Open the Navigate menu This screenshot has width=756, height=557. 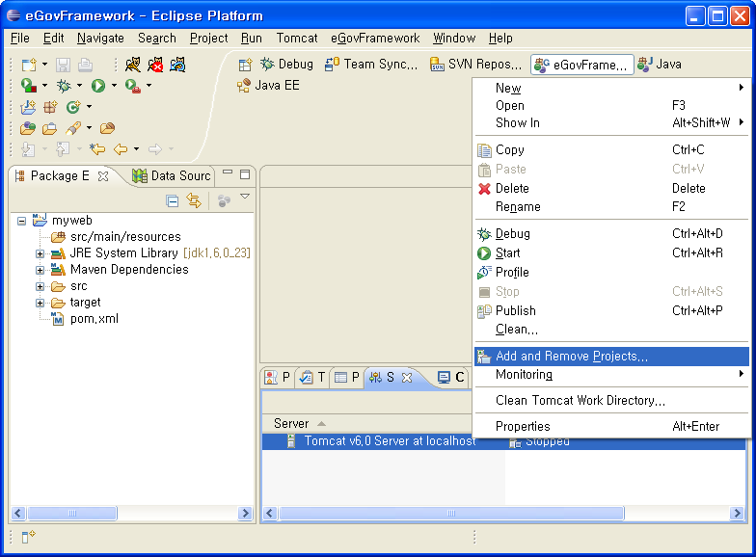tap(100, 39)
